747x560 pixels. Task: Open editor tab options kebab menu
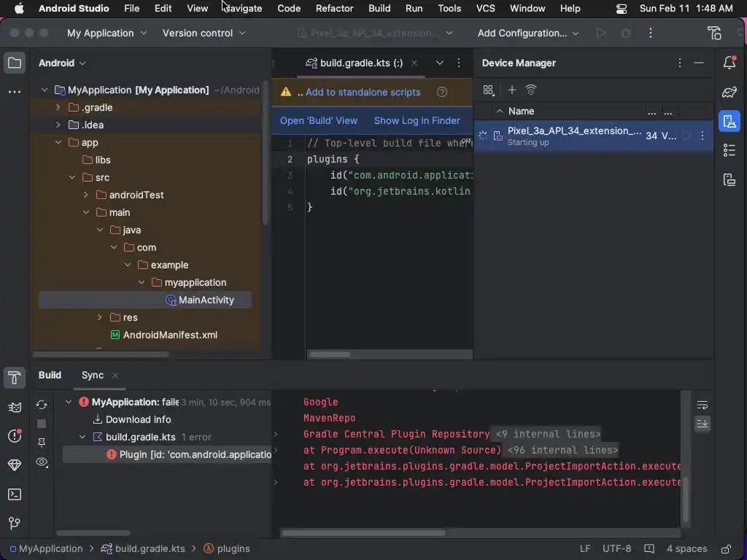tap(459, 63)
